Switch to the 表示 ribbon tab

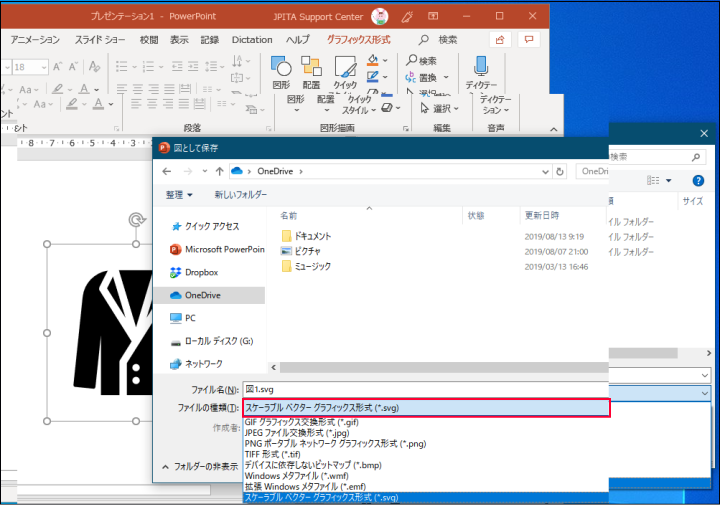179,40
